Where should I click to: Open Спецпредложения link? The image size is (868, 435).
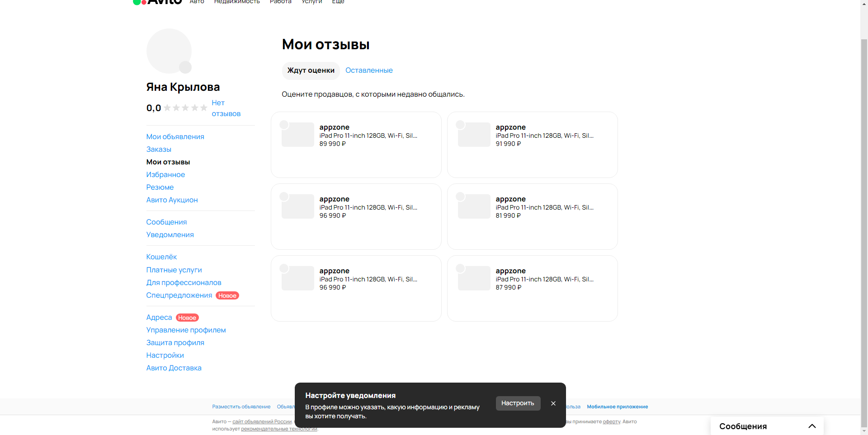(179, 295)
